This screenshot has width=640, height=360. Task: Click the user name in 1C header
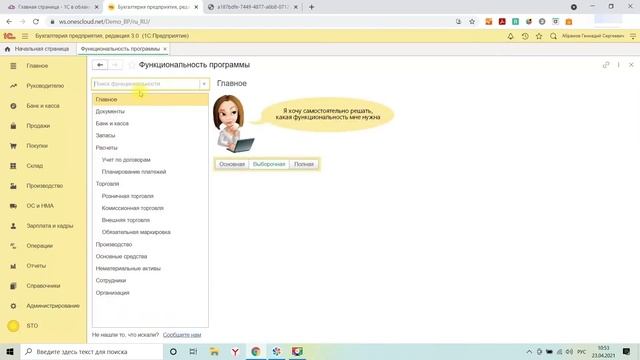593,36
